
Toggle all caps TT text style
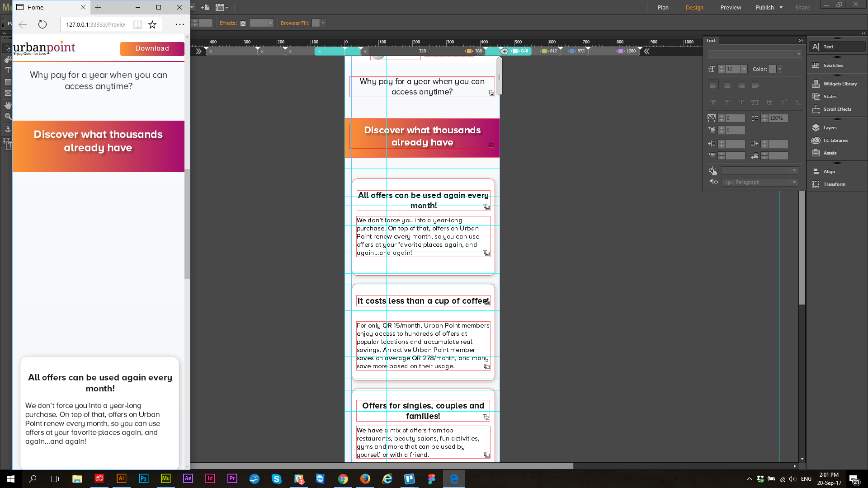point(755,103)
